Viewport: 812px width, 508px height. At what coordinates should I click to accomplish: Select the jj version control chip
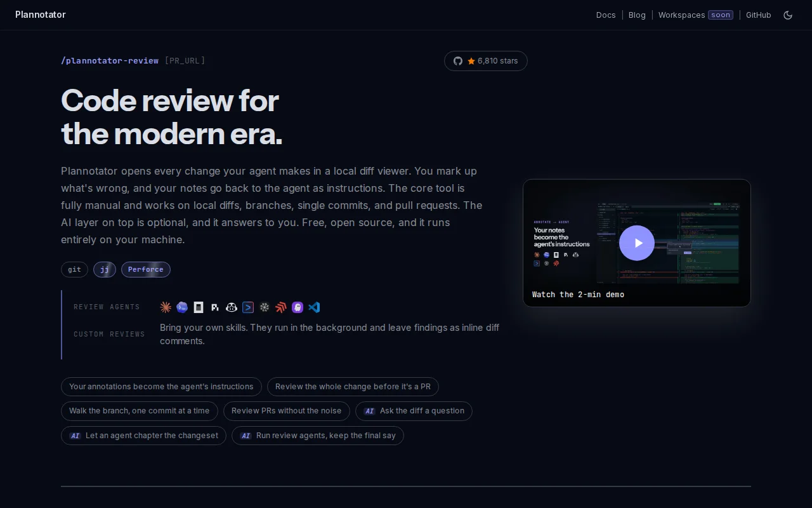(105, 270)
